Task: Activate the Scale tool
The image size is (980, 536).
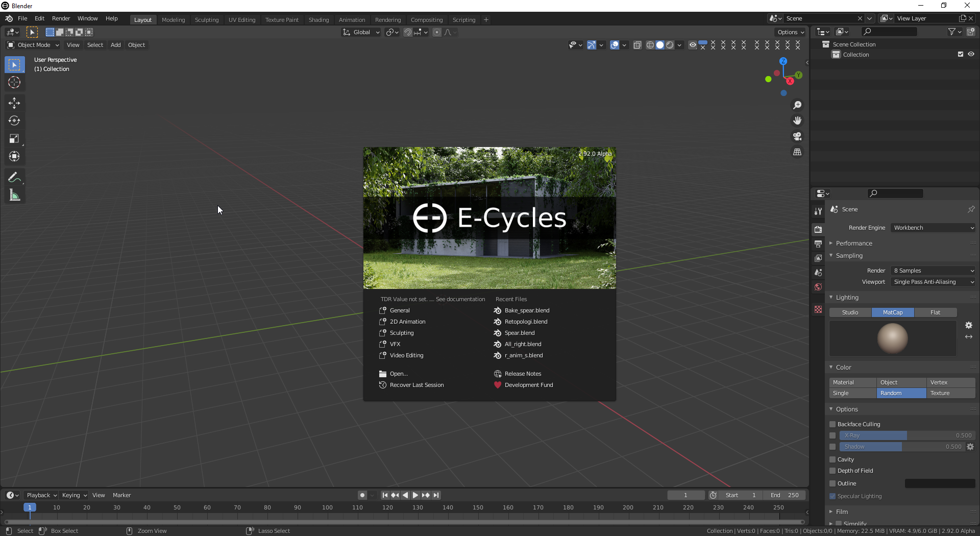Action: click(x=14, y=139)
